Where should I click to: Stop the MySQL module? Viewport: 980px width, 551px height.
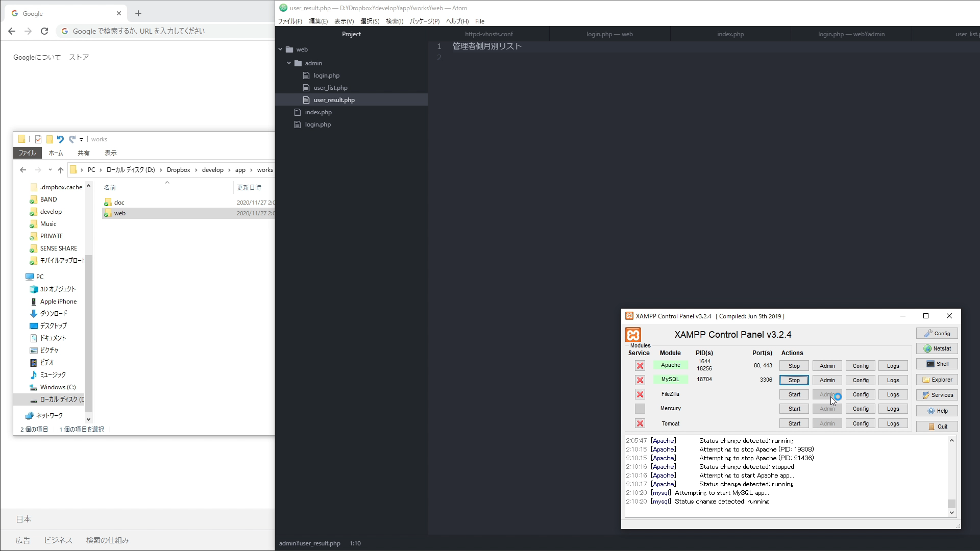pyautogui.click(x=794, y=380)
